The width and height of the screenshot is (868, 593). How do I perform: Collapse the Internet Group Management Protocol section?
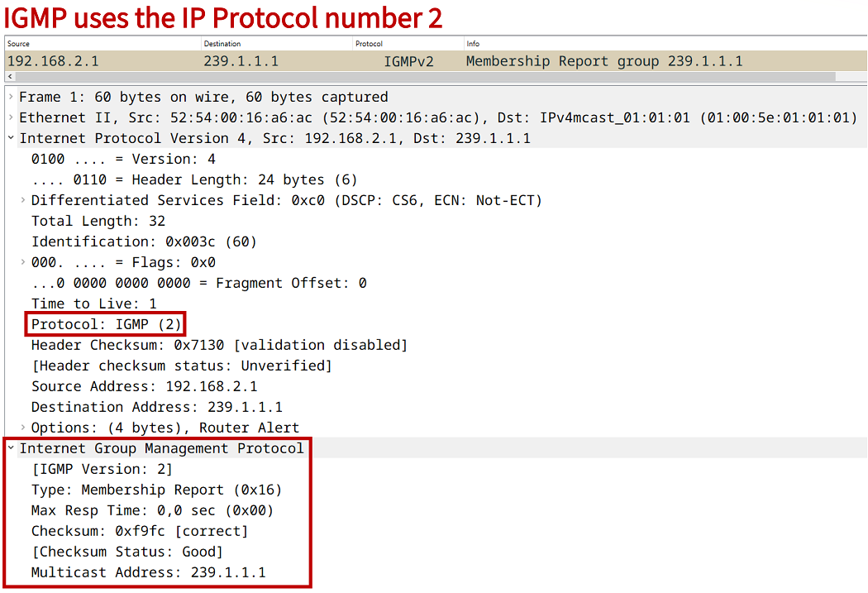coord(11,449)
